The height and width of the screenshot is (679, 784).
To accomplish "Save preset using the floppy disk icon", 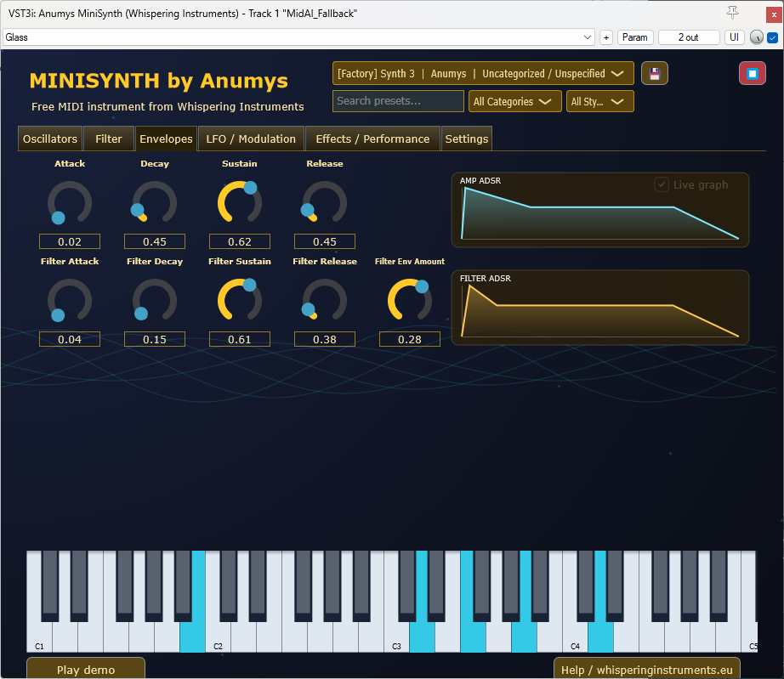I will [x=654, y=74].
